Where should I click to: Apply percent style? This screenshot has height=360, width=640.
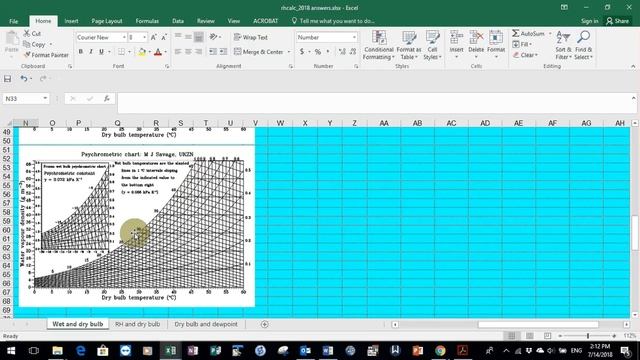tap(318, 52)
